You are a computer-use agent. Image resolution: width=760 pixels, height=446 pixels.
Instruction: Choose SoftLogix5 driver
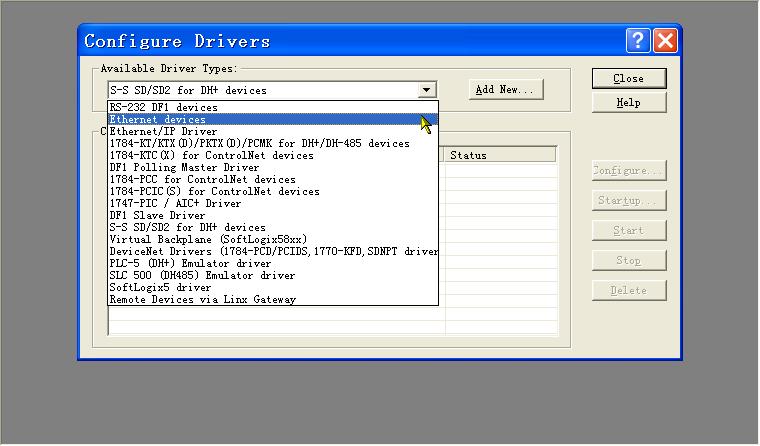pos(273,287)
